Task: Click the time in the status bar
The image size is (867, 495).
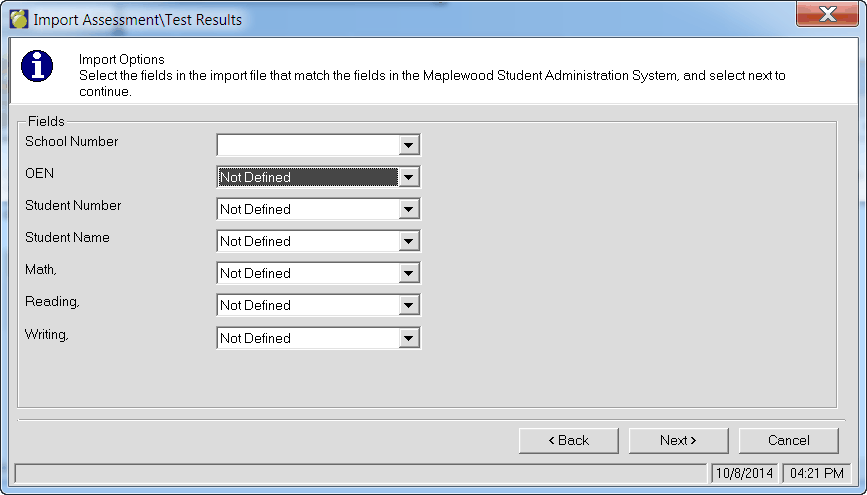Action: 818,473
